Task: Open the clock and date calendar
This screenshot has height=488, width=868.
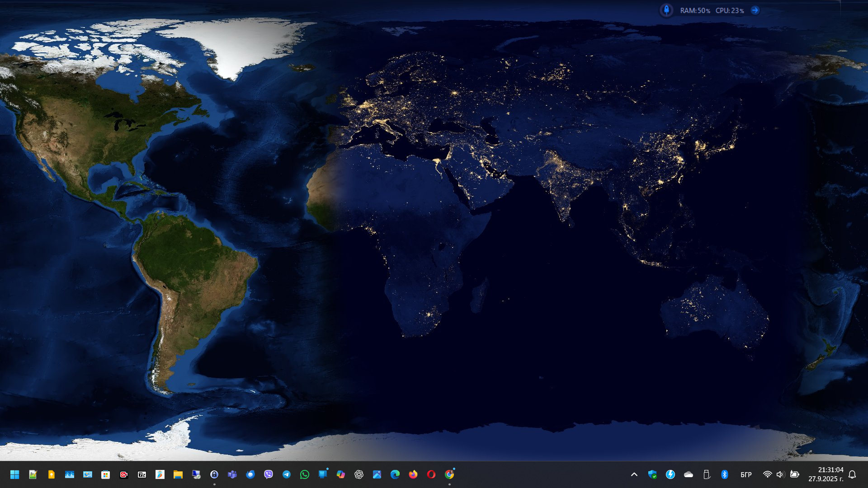Action: point(826,474)
